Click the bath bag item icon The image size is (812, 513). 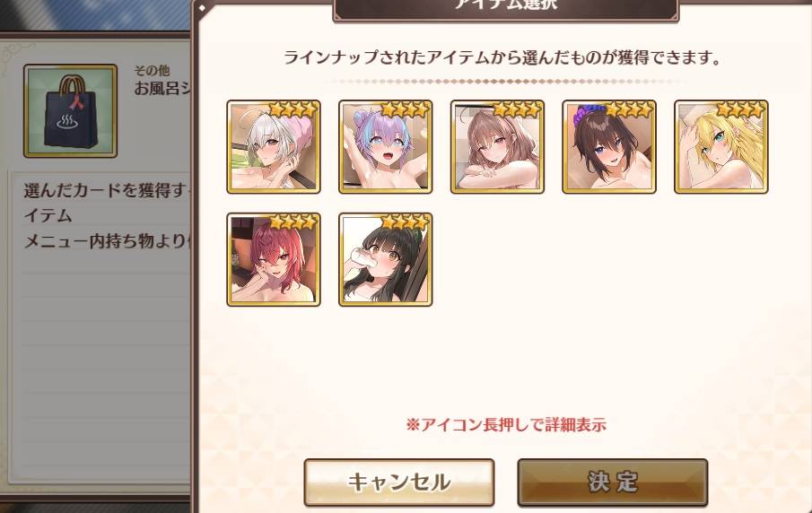pyautogui.click(x=70, y=111)
